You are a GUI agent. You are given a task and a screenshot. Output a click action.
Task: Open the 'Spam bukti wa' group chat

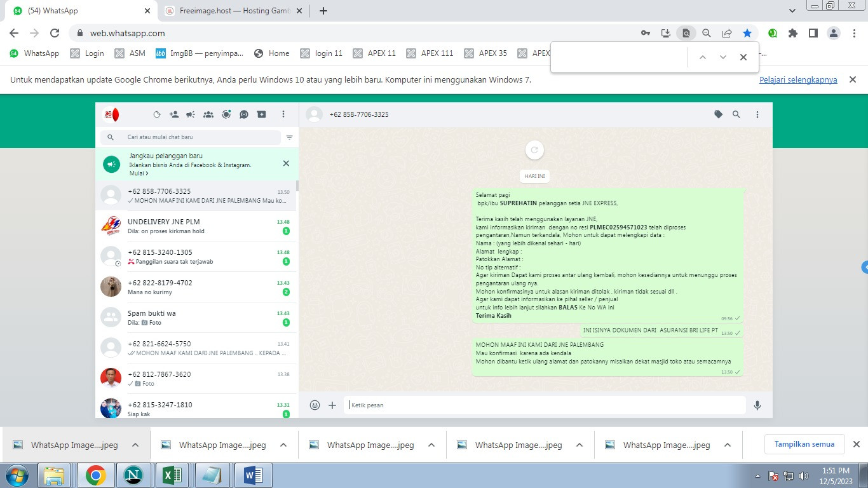[x=196, y=318]
